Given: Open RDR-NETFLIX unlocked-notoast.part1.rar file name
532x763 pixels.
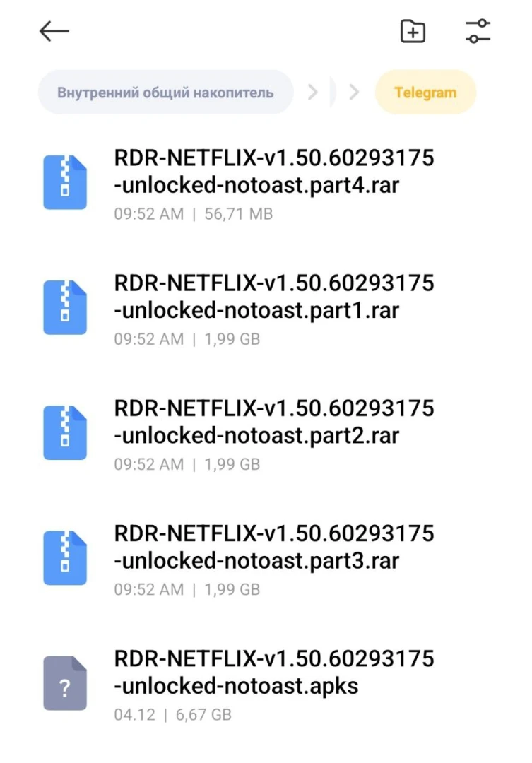Looking at the screenshot, I should (274, 297).
